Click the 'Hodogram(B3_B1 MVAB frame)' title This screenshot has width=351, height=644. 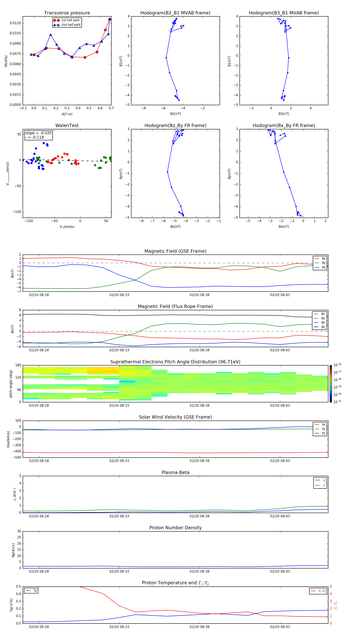284,13
